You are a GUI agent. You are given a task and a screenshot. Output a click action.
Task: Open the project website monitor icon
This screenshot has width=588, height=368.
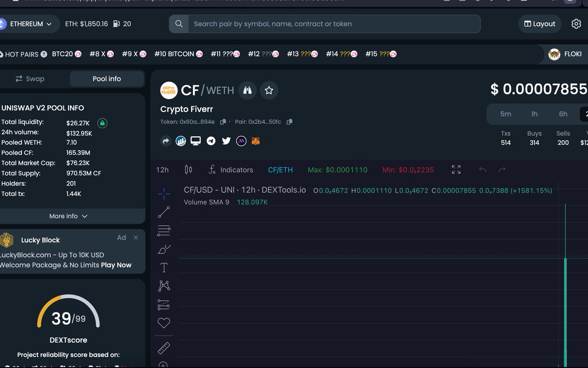196,141
